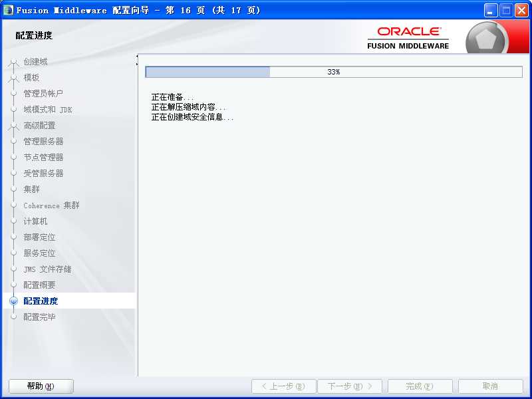
Task: Close the configuration wizard window
Action: point(521,11)
